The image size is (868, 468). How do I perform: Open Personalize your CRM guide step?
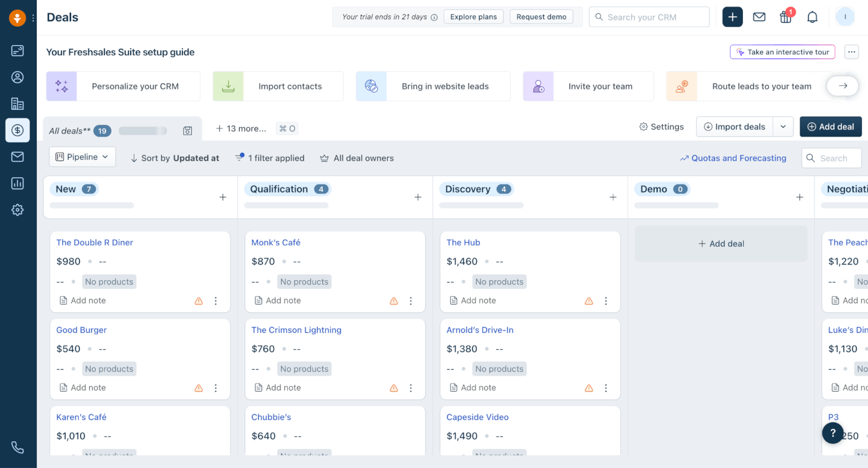(x=123, y=86)
